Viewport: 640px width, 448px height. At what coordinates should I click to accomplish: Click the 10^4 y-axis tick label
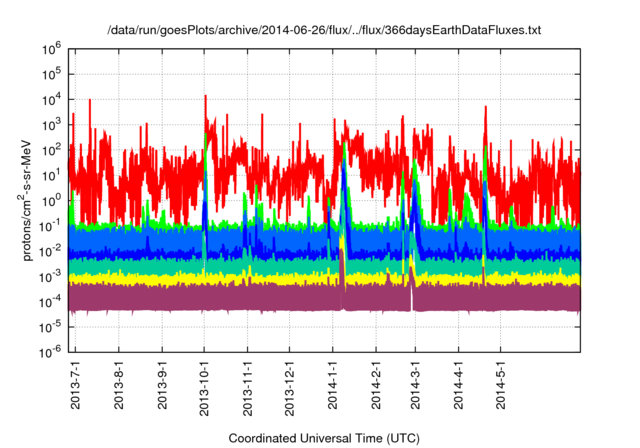point(51,100)
